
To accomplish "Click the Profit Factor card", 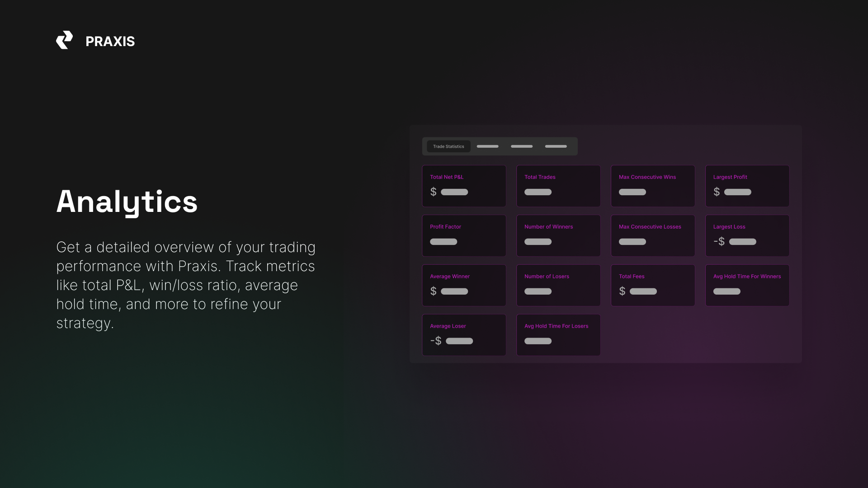I will [464, 235].
